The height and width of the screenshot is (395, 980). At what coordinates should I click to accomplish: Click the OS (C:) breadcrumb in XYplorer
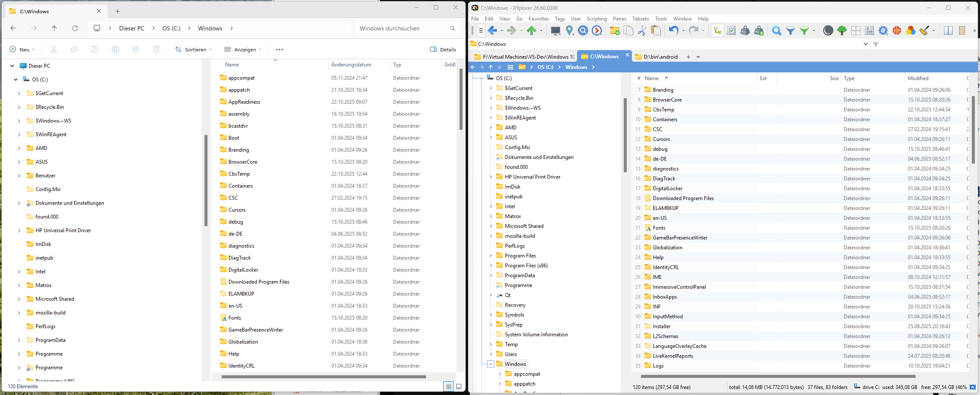coord(545,67)
